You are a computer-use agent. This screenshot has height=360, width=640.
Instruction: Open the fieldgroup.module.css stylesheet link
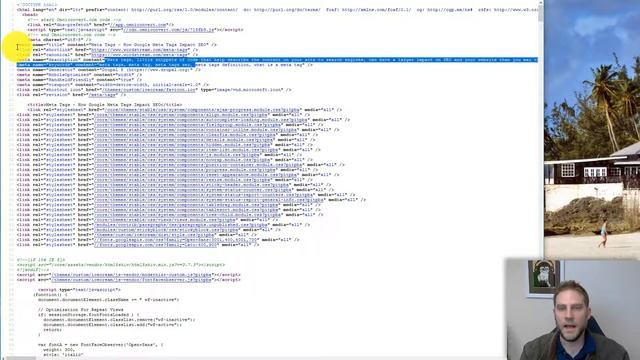[187, 125]
